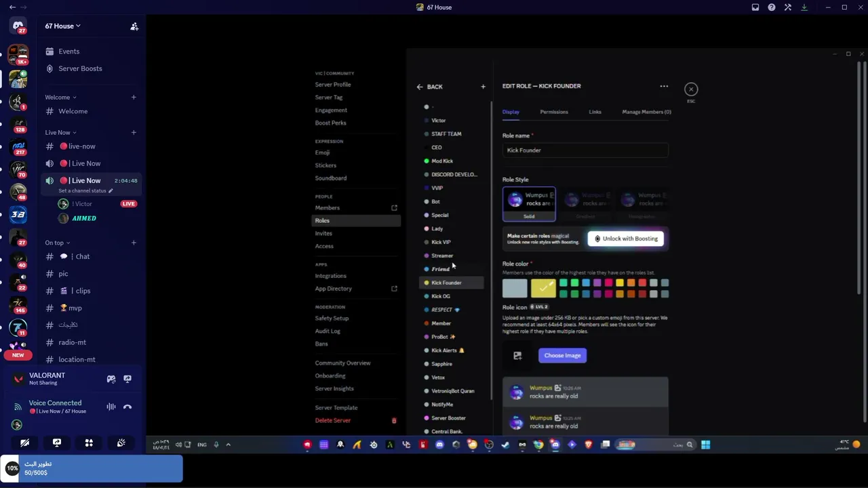Viewport: 868px width, 488px height.
Task: Click the Choose Image button
Action: pos(562,355)
